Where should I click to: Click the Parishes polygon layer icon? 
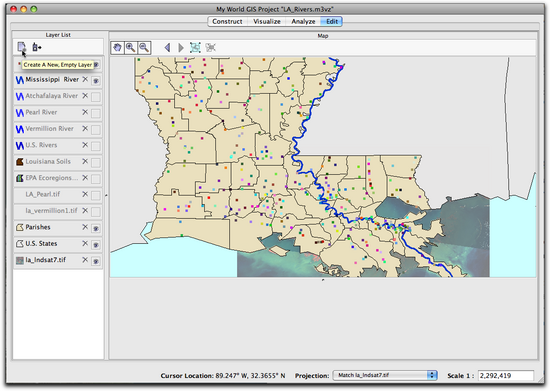tap(20, 227)
